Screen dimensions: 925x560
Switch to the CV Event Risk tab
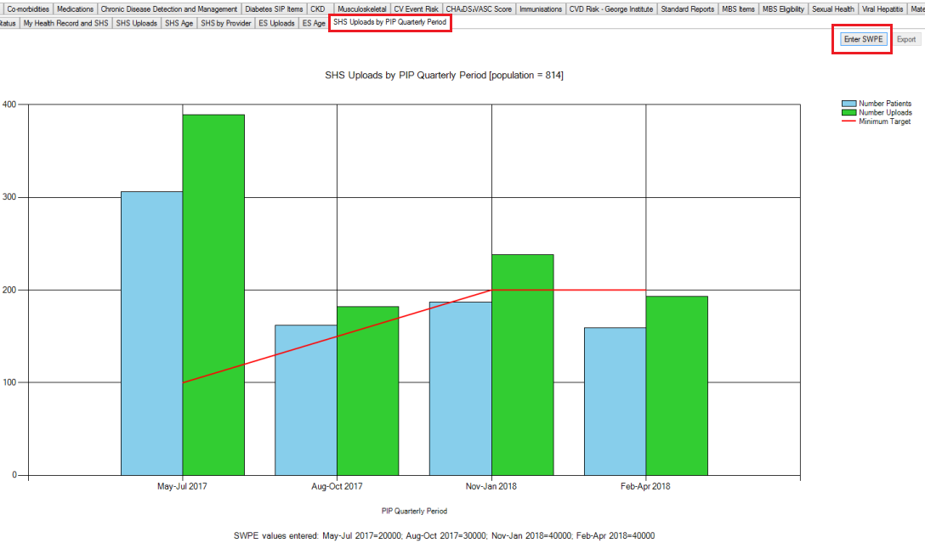(416, 8)
